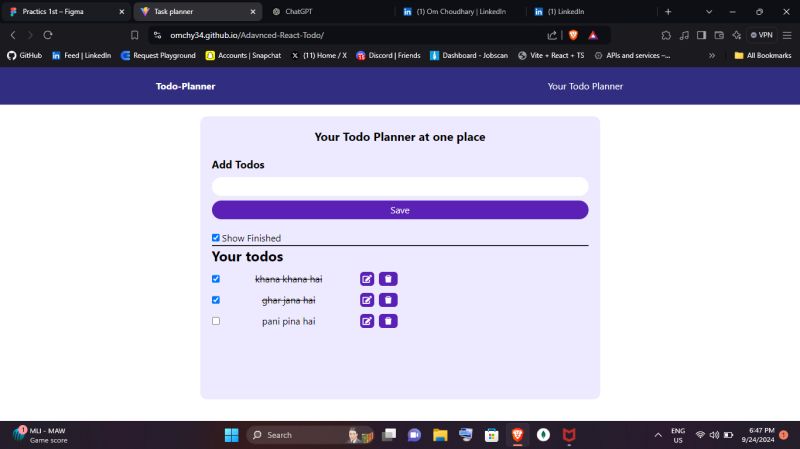Delete the 'khana khana hai' todo
This screenshot has height=449, width=800.
(x=388, y=279)
